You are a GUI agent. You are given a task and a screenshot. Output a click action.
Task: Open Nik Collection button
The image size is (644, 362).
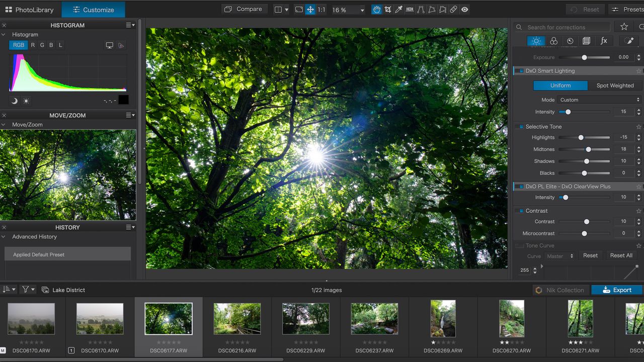(x=560, y=290)
